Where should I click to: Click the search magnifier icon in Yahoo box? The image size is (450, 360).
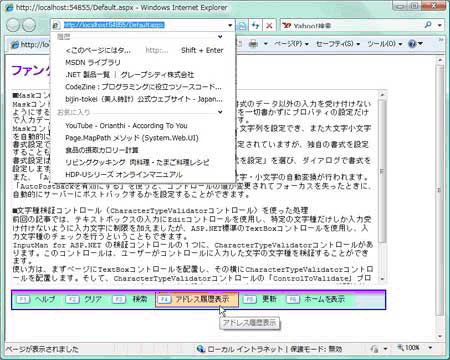pos(428,25)
